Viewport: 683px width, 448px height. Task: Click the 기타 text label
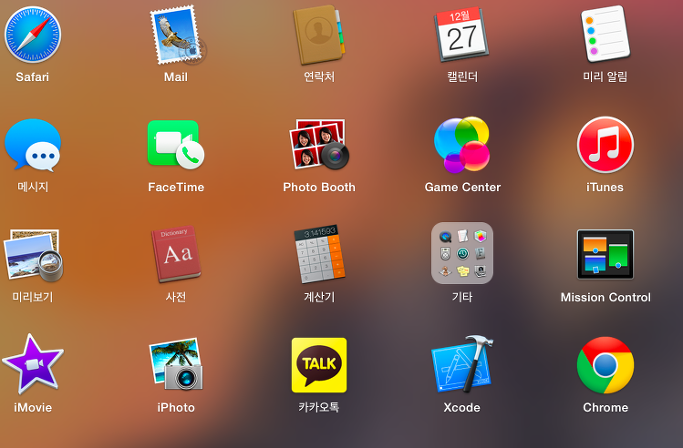coord(462,297)
